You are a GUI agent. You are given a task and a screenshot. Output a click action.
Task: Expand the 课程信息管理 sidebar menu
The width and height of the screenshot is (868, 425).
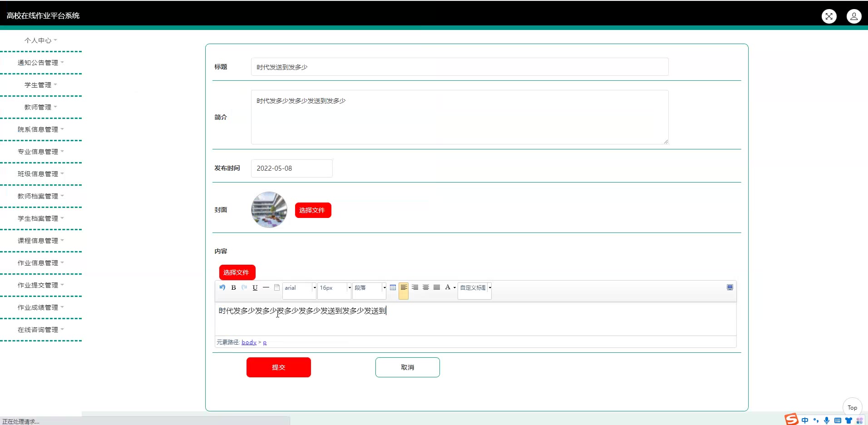tap(41, 241)
